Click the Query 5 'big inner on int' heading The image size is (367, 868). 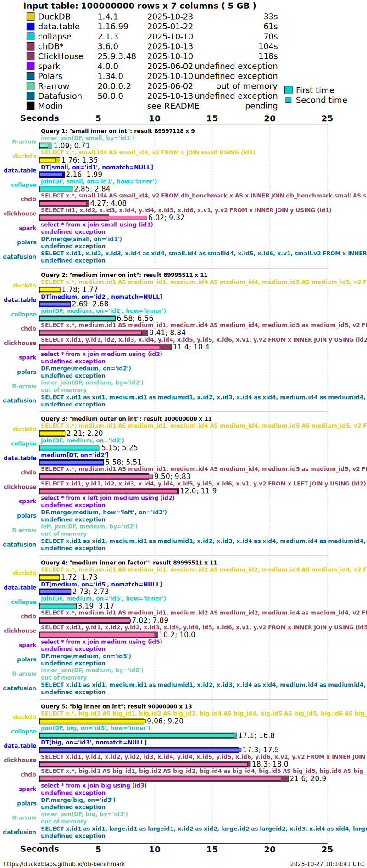click(116, 706)
